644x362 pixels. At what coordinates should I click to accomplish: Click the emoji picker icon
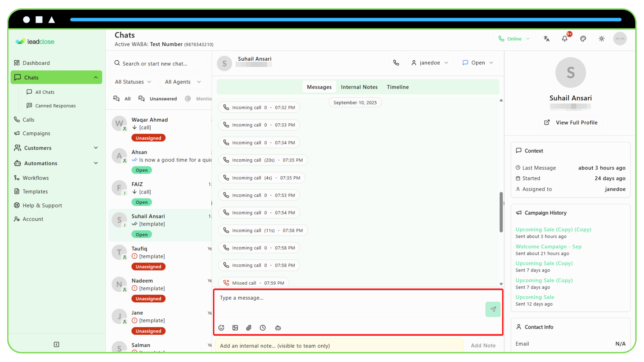click(x=221, y=328)
